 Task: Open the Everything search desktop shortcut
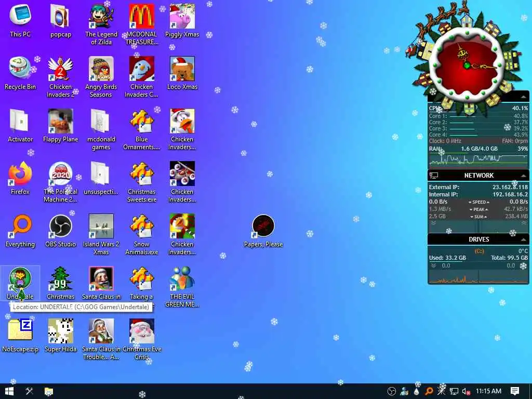click(x=20, y=230)
